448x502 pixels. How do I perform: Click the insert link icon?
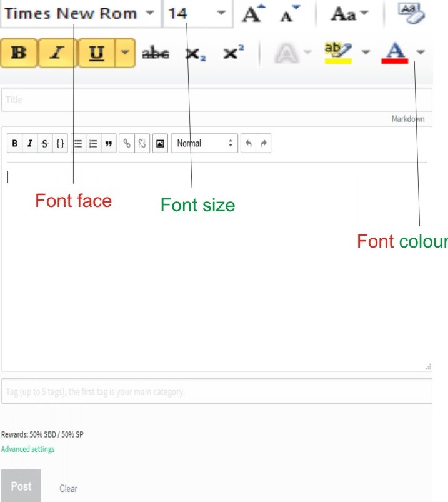(127, 143)
